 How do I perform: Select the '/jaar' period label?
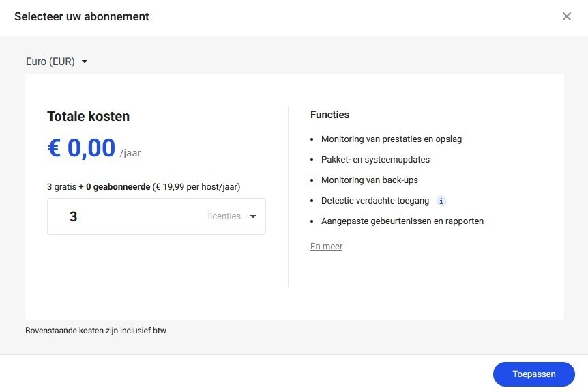pos(130,153)
